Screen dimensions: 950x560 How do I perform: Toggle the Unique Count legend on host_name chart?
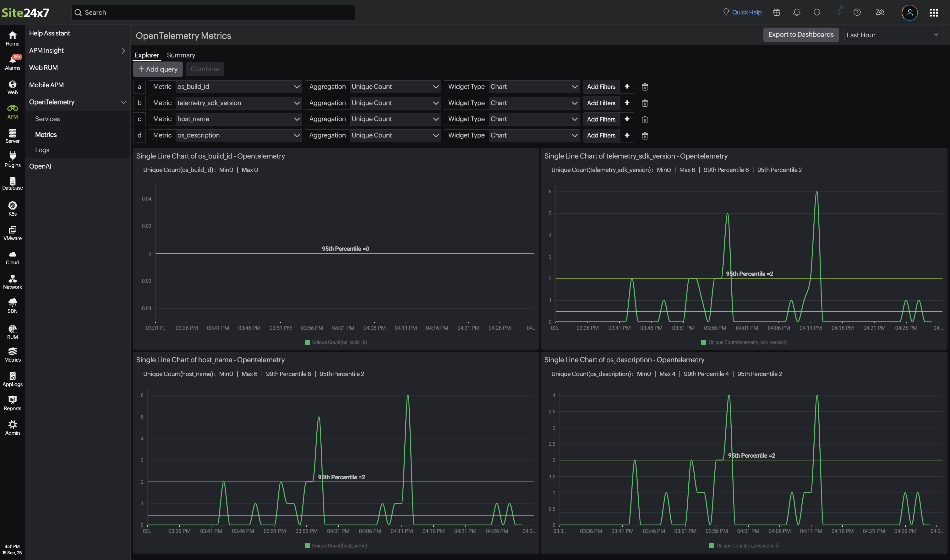point(336,545)
